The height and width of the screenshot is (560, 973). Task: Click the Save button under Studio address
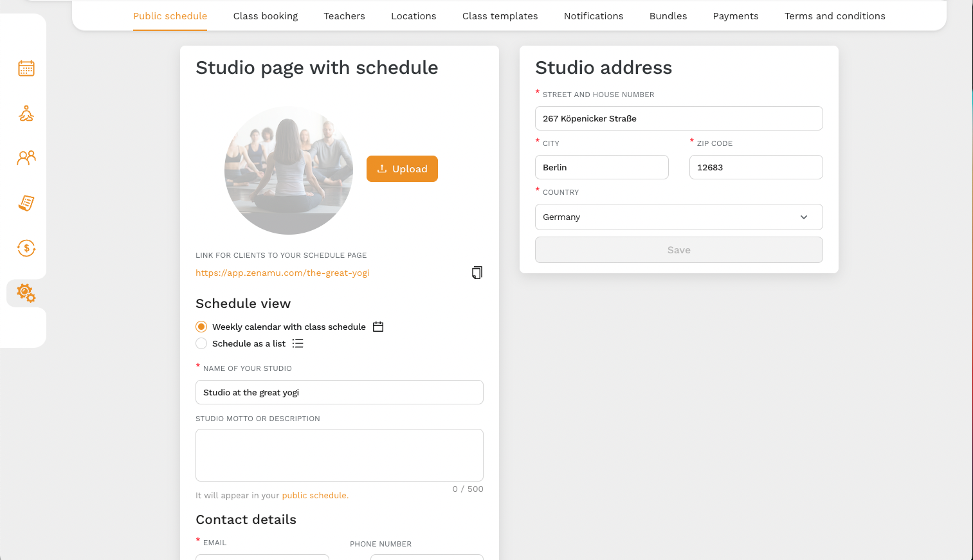679,250
